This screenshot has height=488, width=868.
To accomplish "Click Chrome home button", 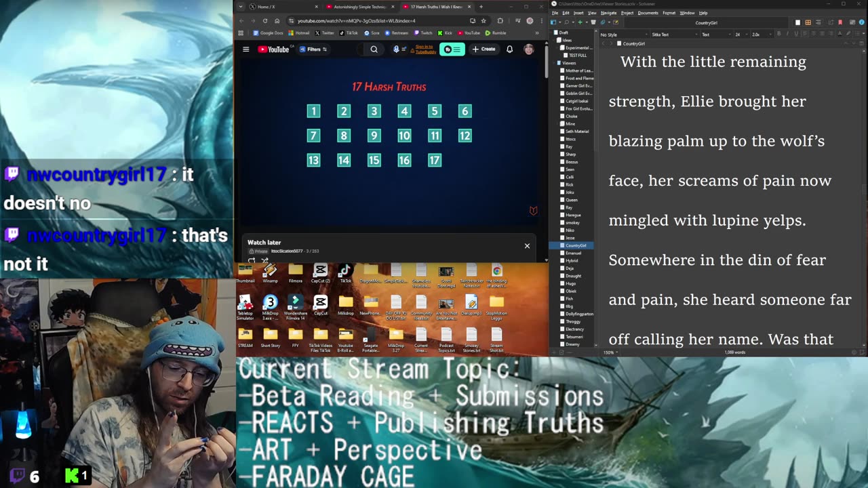I will 277,20.
